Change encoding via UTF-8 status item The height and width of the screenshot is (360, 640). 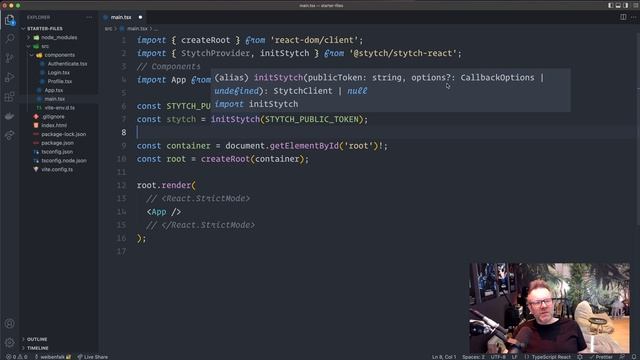498,357
